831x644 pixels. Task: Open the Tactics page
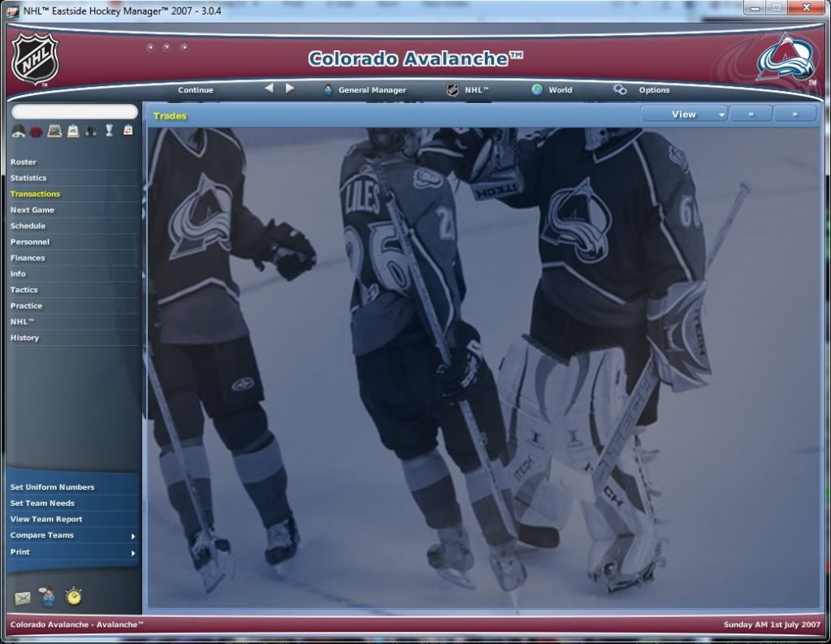[x=74, y=290]
